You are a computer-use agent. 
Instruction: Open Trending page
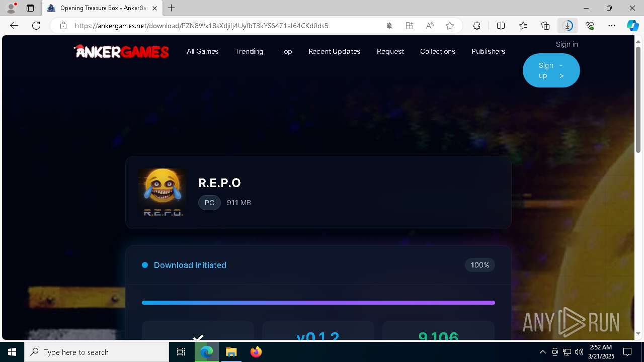(249, 51)
